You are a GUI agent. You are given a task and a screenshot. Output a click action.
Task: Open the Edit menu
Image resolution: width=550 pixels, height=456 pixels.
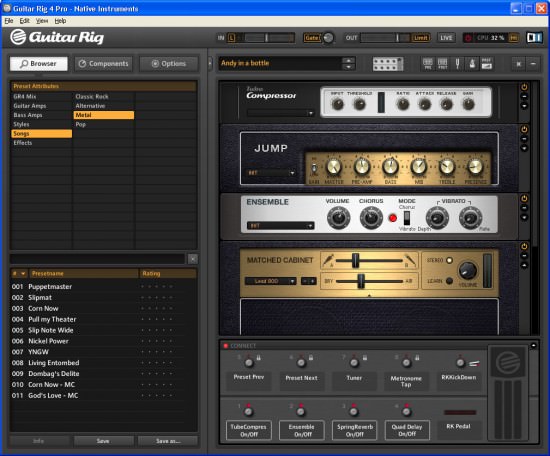tap(24, 21)
